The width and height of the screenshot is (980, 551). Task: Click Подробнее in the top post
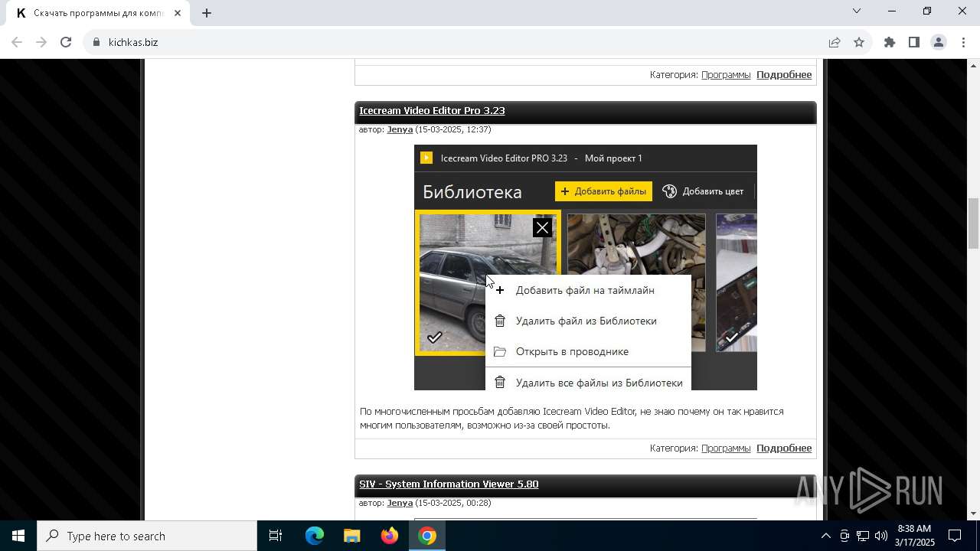784,74
